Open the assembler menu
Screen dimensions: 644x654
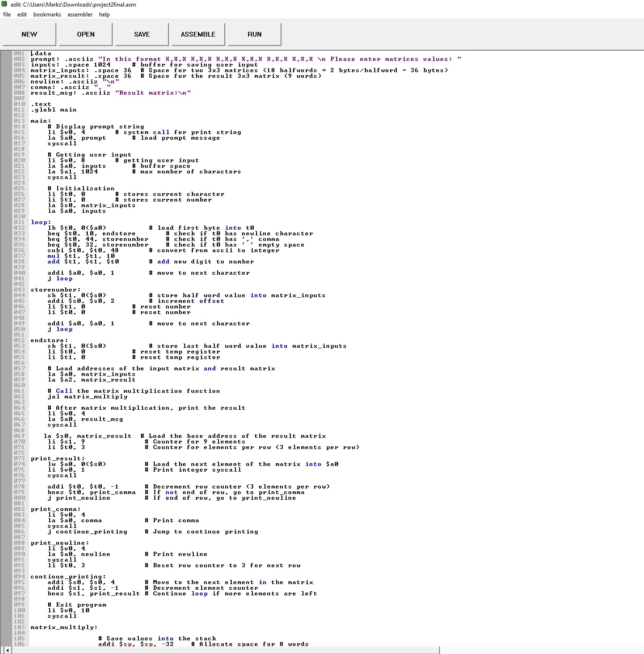point(80,15)
